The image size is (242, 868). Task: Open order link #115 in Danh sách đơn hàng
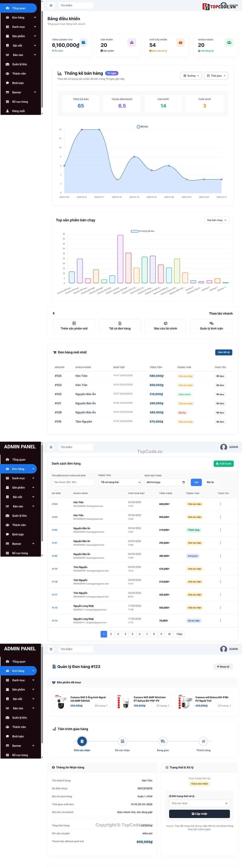55,608
